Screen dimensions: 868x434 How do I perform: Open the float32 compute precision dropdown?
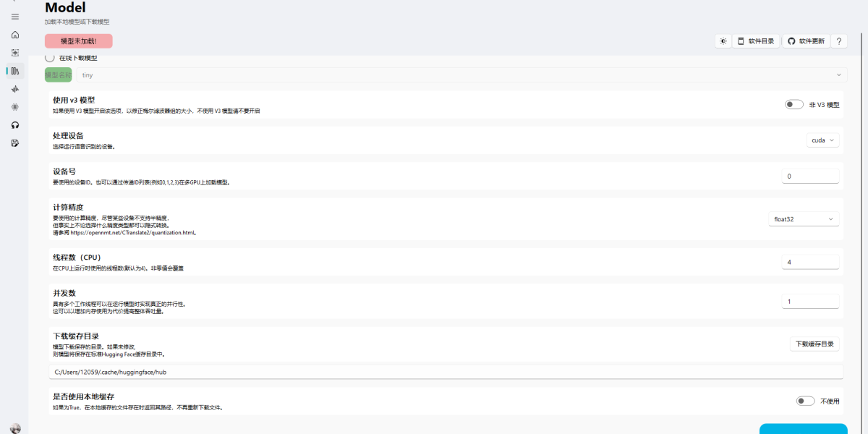(803, 218)
